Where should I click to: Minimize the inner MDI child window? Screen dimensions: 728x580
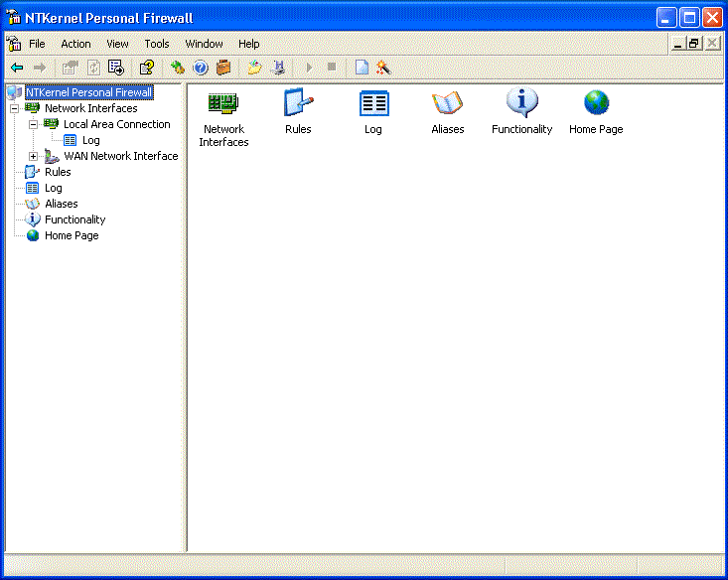(x=678, y=44)
